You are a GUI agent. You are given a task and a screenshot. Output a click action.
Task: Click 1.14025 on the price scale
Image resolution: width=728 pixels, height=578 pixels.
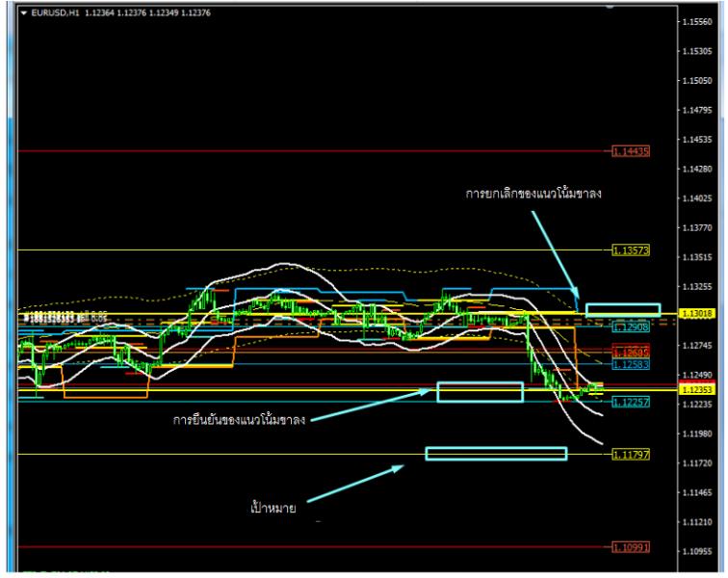(x=697, y=198)
